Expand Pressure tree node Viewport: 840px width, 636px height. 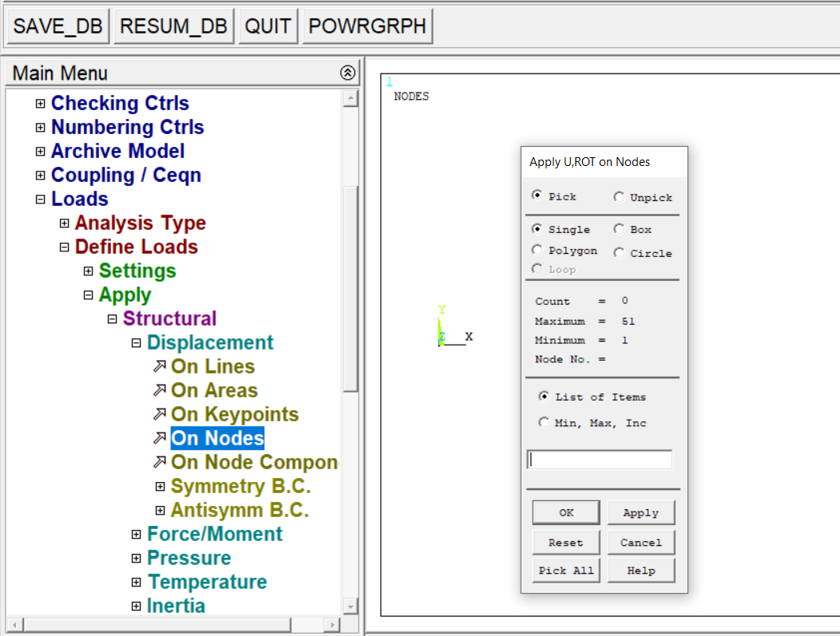point(136,559)
